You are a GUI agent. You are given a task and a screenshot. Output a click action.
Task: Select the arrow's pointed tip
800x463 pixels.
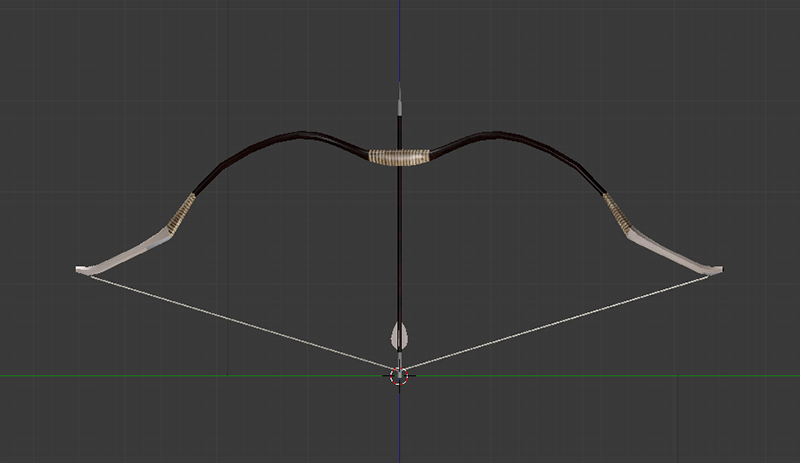point(399,92)
